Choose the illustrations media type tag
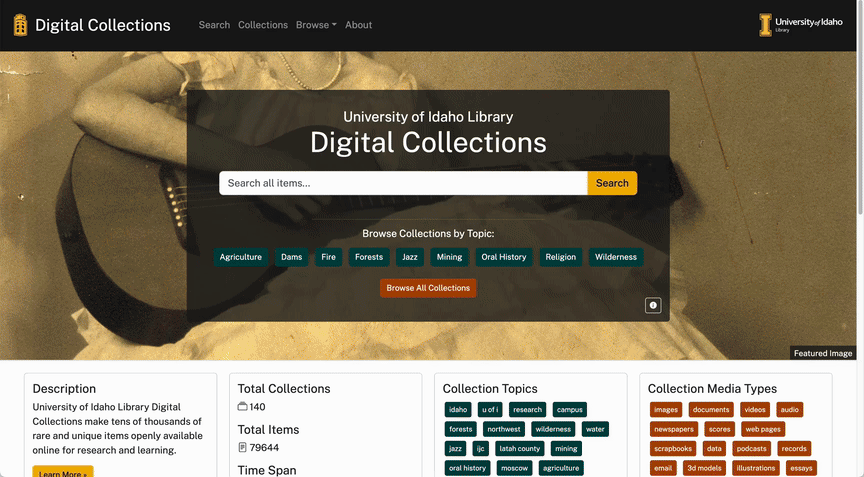Image resolution: width=864 pixels, height=477 pixels. tap(756, 468)
